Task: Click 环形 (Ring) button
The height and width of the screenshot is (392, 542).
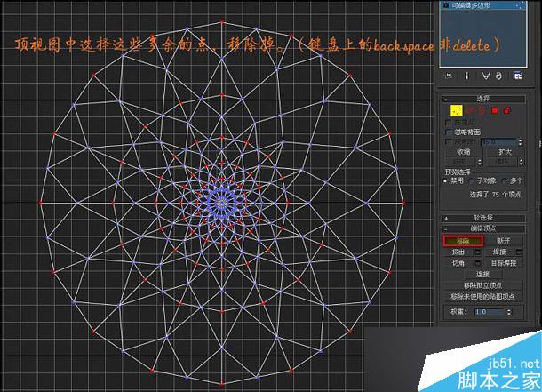Action: pos(459,162)
